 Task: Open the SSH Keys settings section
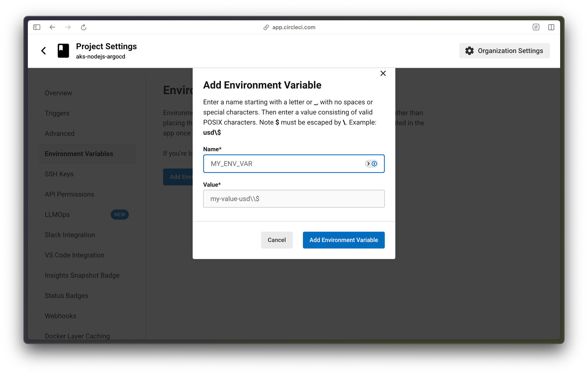59,174
